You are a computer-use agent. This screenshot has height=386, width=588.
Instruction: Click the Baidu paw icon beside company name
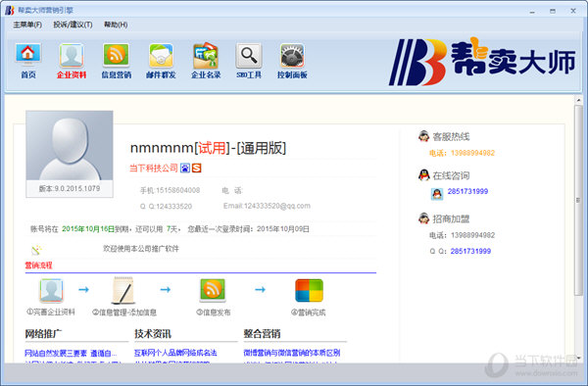coord(185,168)
